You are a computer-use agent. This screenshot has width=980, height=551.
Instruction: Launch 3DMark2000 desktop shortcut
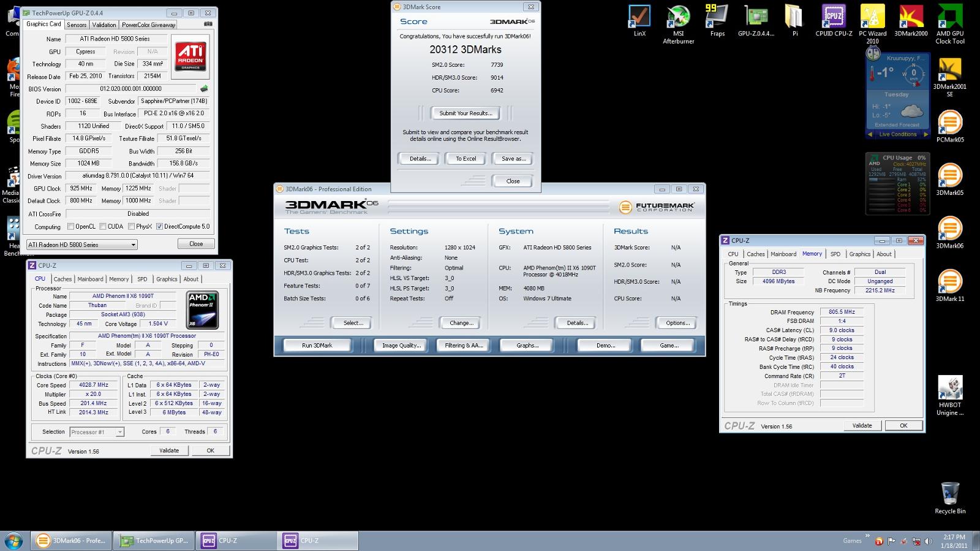point(911,21)
